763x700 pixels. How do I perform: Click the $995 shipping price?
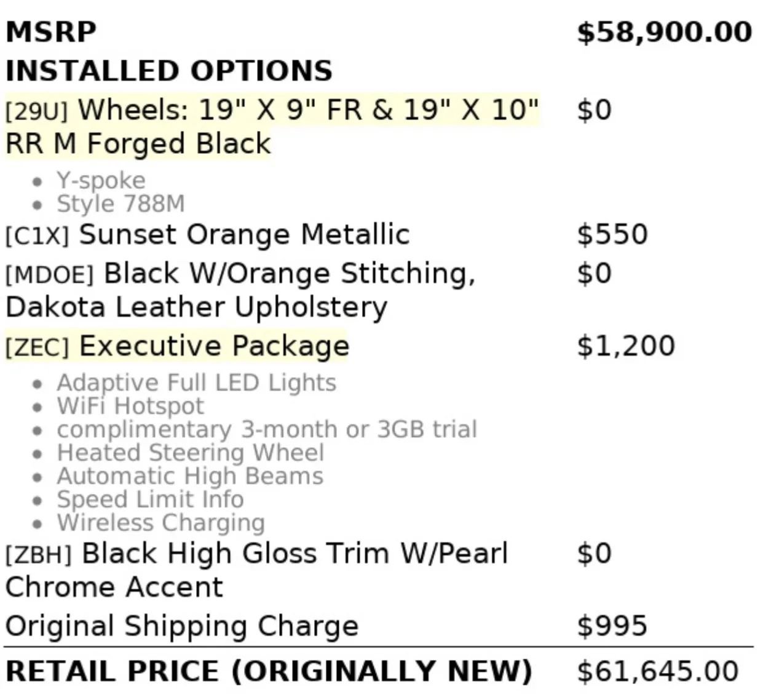pyautogui.click(x=612, y=626)
